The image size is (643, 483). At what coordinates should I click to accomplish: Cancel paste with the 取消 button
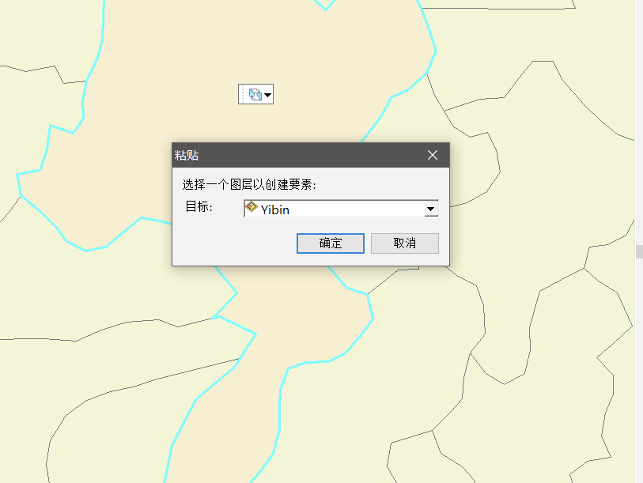(405, 244)
